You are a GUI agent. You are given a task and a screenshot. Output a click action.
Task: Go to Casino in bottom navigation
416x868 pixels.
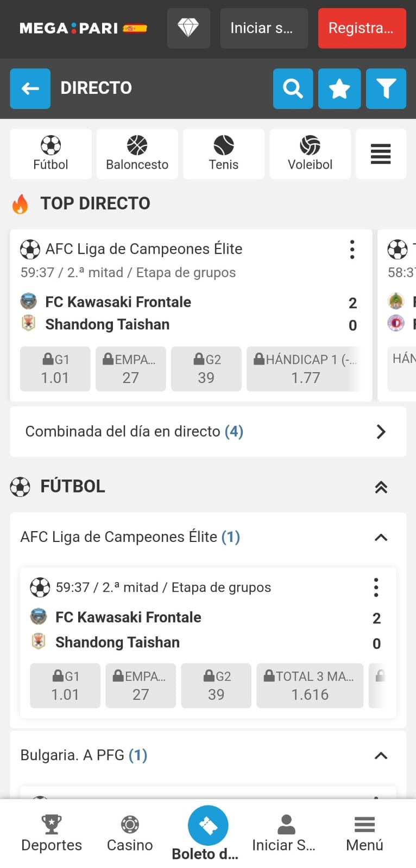pyautogui.click(x=130, y=833)
